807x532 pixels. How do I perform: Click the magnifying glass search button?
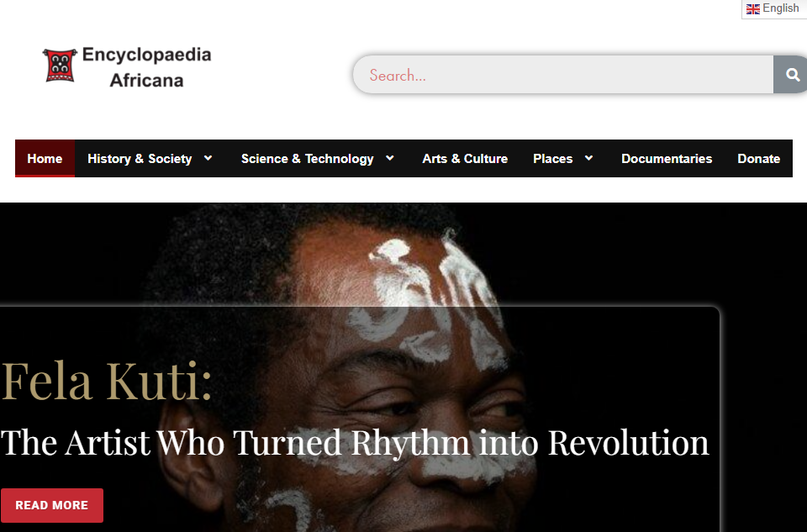point(791,75)
